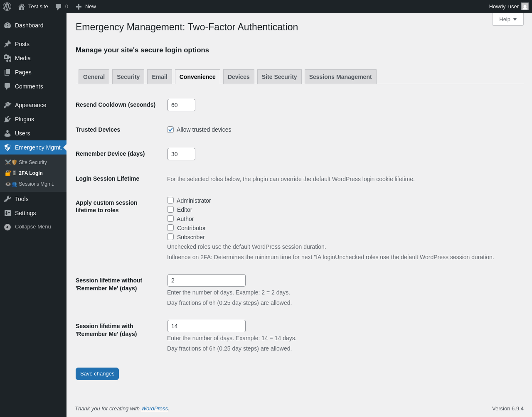Click the Dashboard gauge icon
The height and width of the screenshot is (417, 532).
(7, 25)
